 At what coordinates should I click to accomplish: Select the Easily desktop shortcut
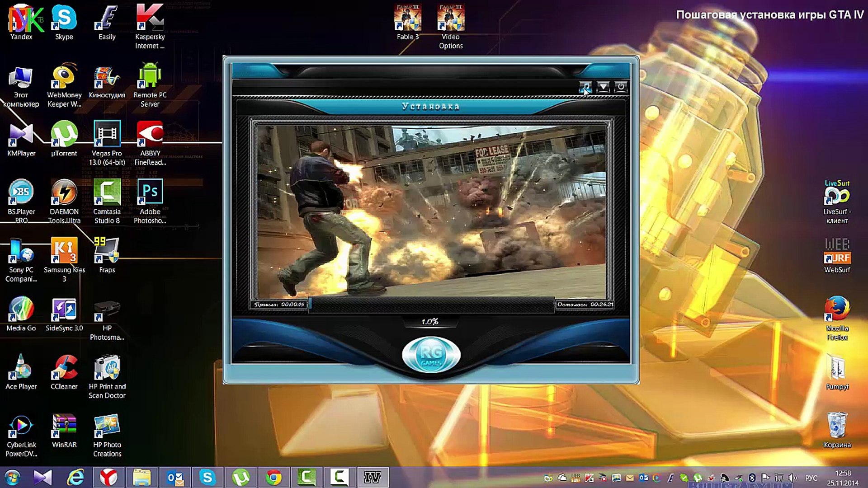(107, 23)
